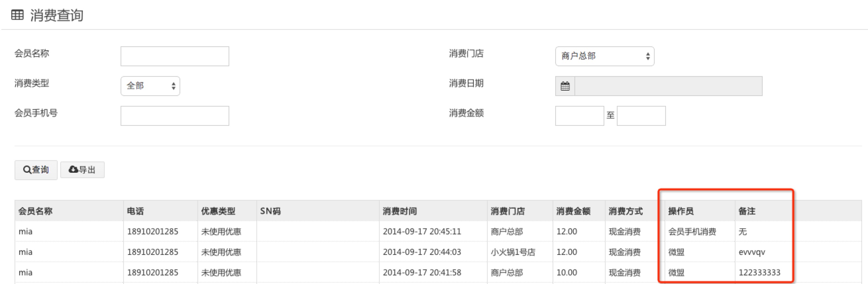Click the 备注 column header

[747, 211]
